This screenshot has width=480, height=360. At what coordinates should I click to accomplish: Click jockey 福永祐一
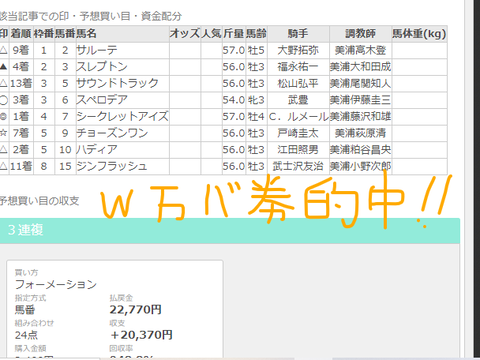point(298,67)
